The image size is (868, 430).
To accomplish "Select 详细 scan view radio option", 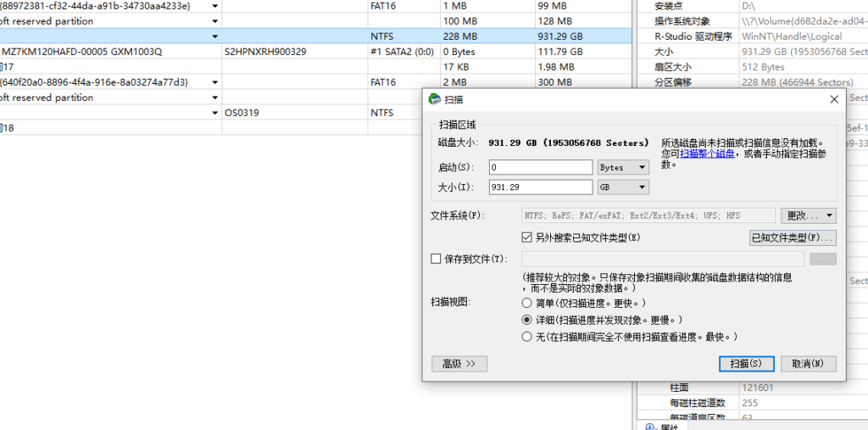I will [527, 320].
